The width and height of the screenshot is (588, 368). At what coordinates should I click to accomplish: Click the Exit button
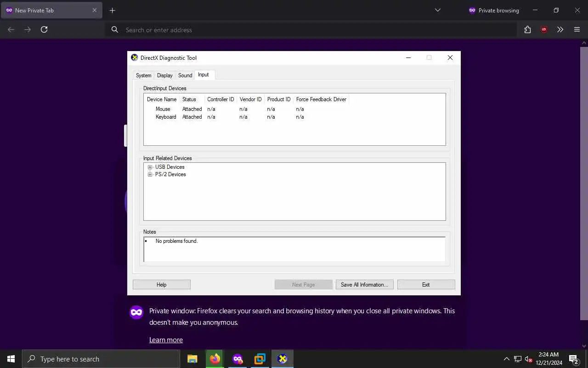(426, 285)
